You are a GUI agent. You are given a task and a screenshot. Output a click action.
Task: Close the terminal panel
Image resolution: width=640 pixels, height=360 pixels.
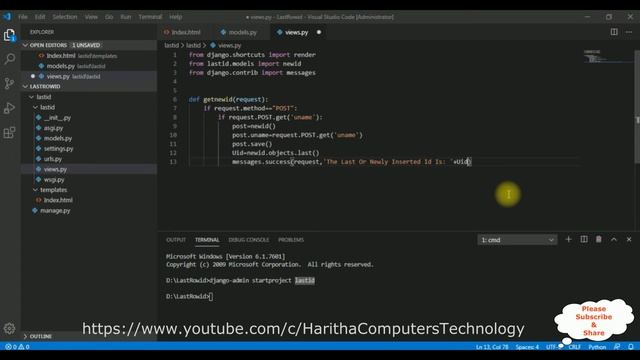[629, 240]
